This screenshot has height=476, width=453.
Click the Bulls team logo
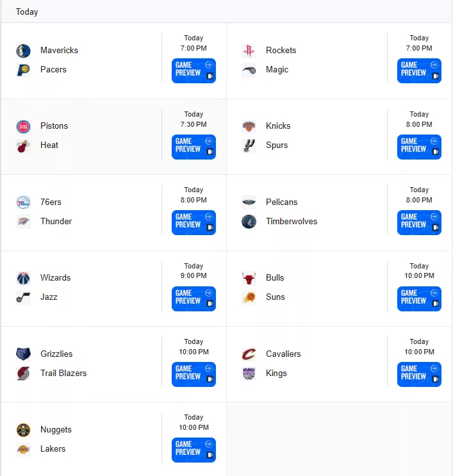[x=249, y=278]
